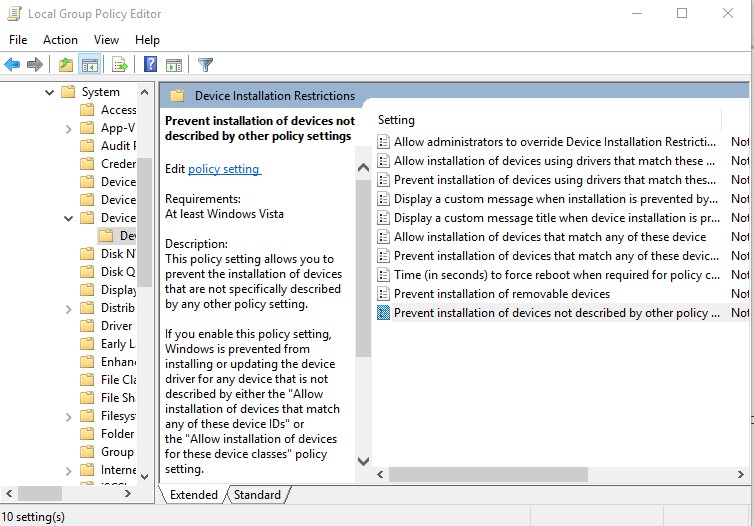
Task: Select Prevent installation of removable devices setting
Action: click(x=502, y=294)
